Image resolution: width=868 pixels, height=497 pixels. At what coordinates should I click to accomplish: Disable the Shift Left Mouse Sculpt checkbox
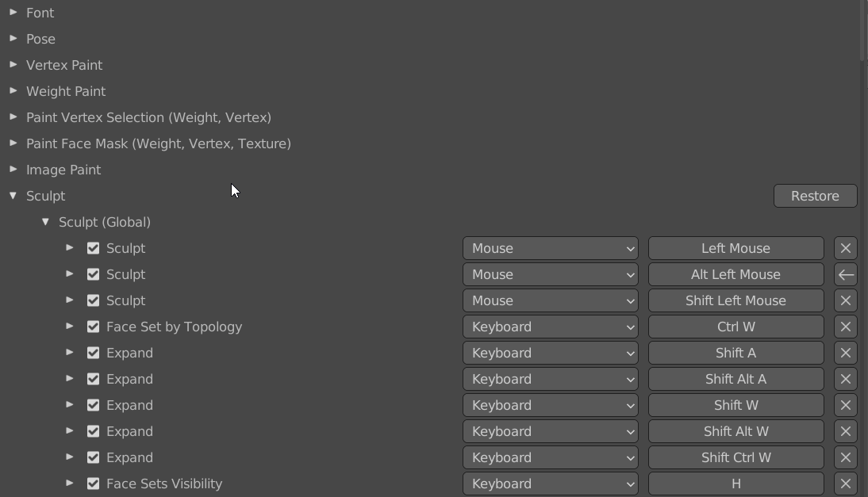tap(93, 300)
